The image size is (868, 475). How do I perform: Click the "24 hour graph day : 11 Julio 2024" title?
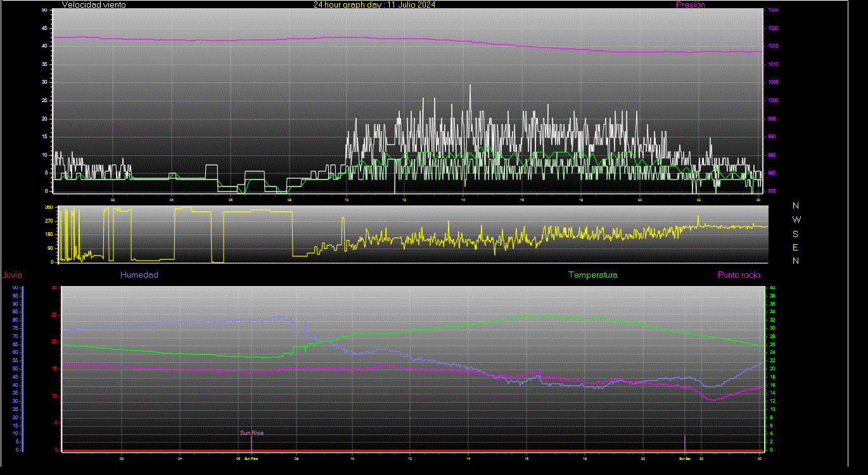tap(374, 4)
